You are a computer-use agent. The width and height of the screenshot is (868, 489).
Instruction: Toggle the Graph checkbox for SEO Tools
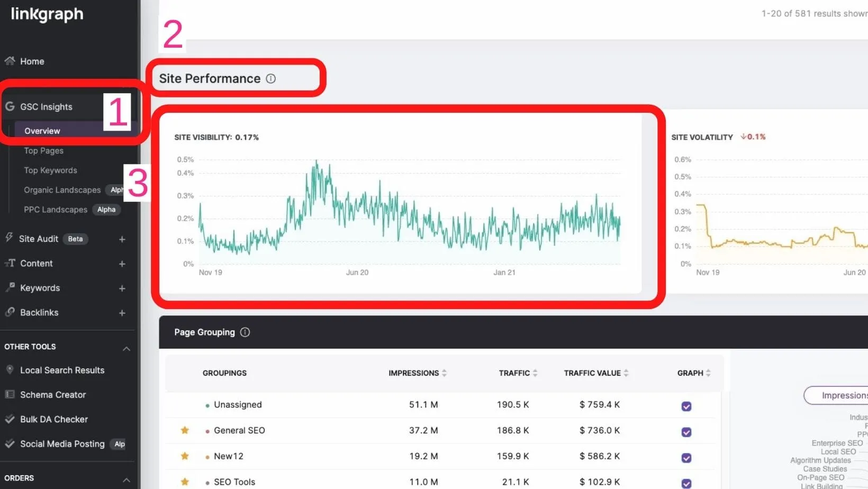point(686,482)
